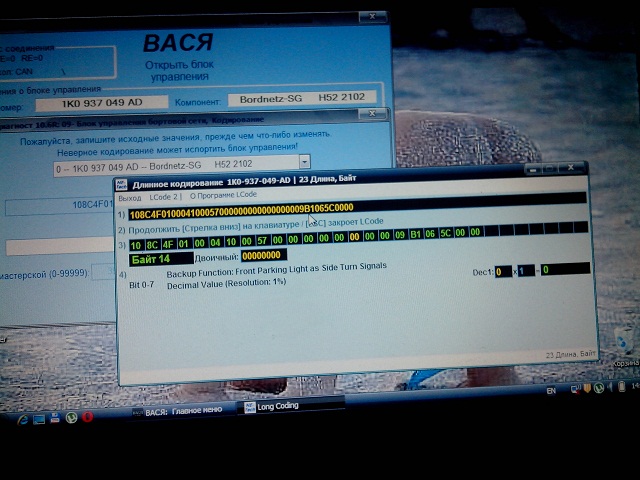Click the Двоичный binary value field

coord(264,256)
